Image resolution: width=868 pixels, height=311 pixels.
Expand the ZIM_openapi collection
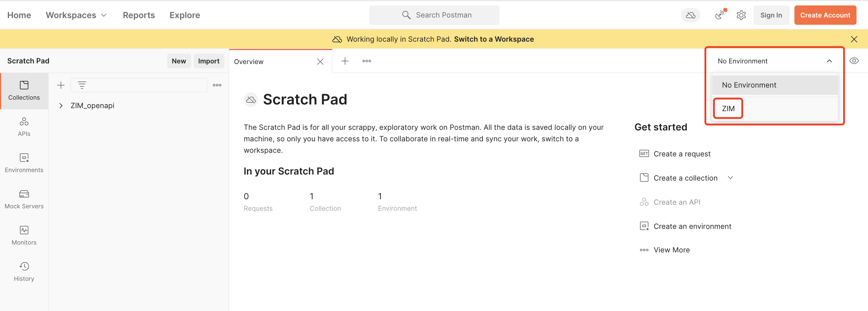click(x=61, y=106)
